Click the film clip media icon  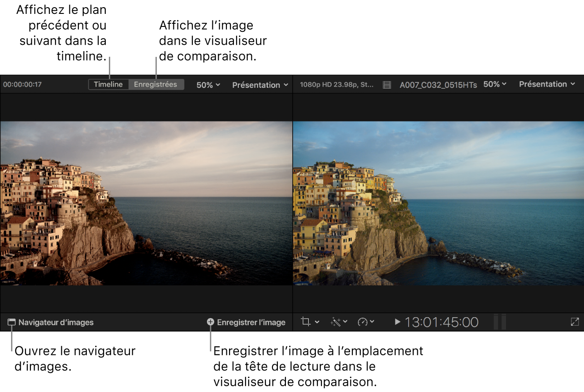pos(386,84)
